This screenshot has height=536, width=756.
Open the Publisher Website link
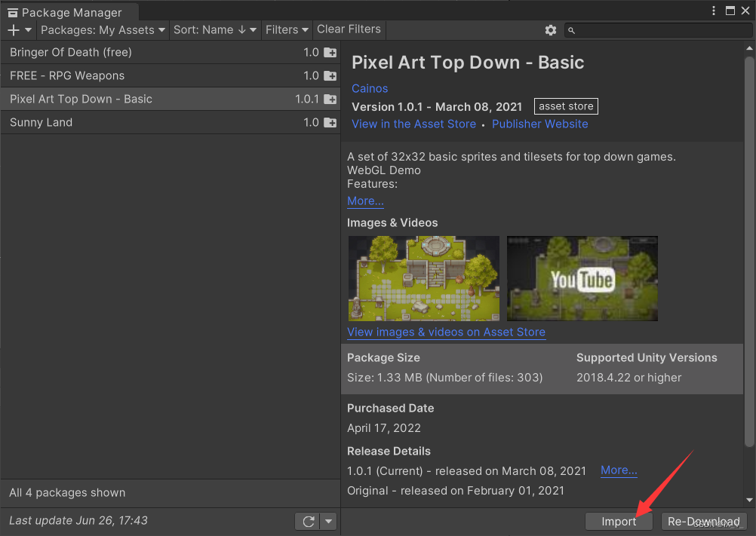(540, 124)
